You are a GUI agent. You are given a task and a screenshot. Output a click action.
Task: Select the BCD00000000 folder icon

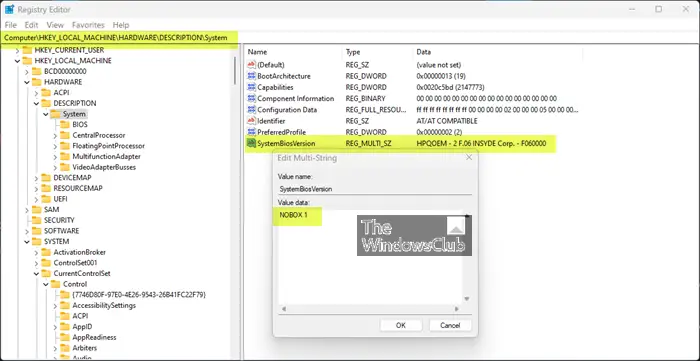tap(37, 71)
